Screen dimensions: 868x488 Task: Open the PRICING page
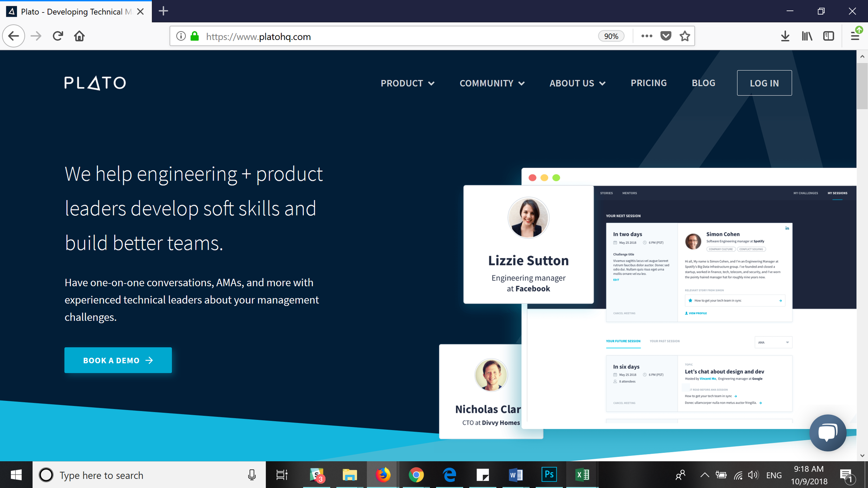click(x=648, y=83)
